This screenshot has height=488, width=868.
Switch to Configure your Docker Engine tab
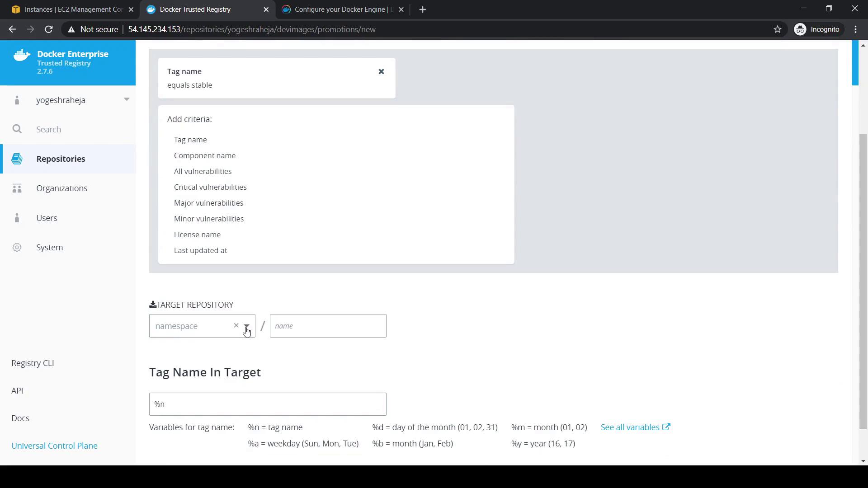[x=343, y=9]
